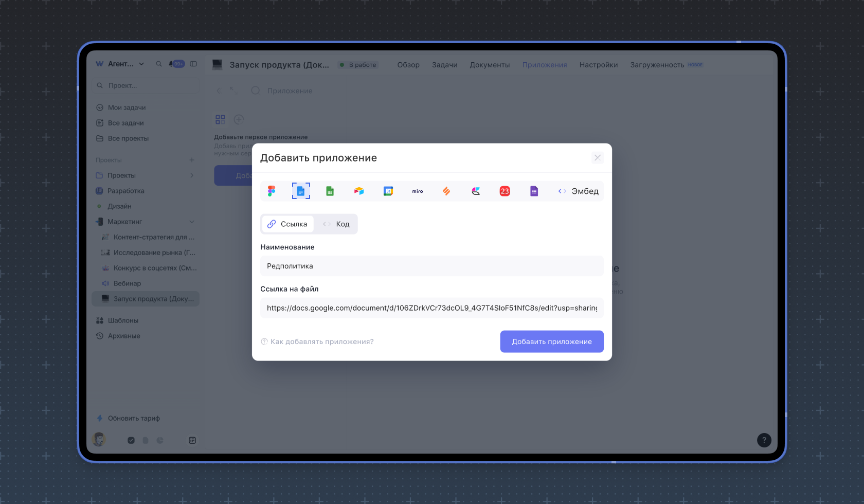Pick the red calendar 23 icon
This screenshot has width=864, height=504.
505,191
